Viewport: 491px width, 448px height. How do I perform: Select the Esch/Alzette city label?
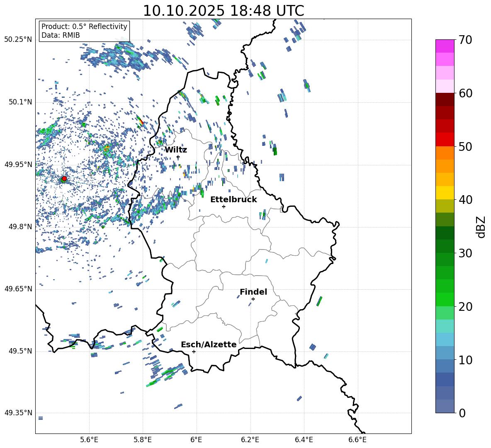(x=209, y=344)
